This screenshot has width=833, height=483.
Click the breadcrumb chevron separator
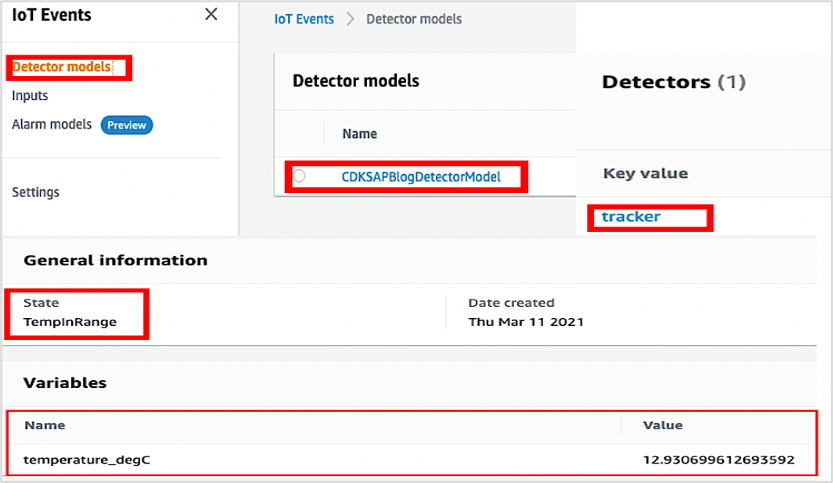pyautogui.click(x=350, y=19)
